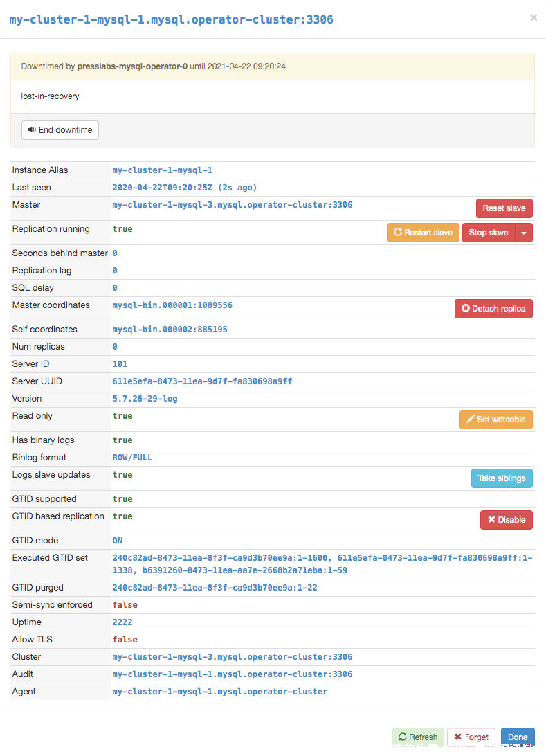Click Set writeable button
The image size is (546, 756).
point(496,420)
